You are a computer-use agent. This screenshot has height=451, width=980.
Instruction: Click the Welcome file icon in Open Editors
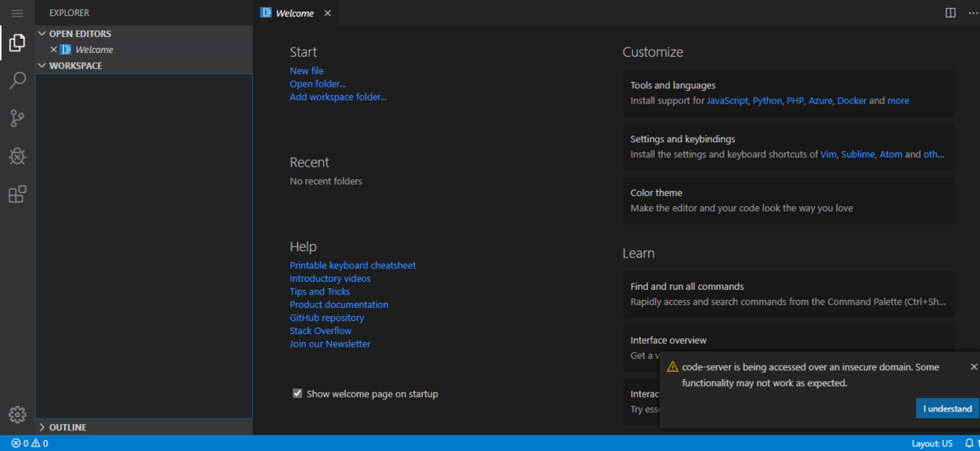[66, 50]
